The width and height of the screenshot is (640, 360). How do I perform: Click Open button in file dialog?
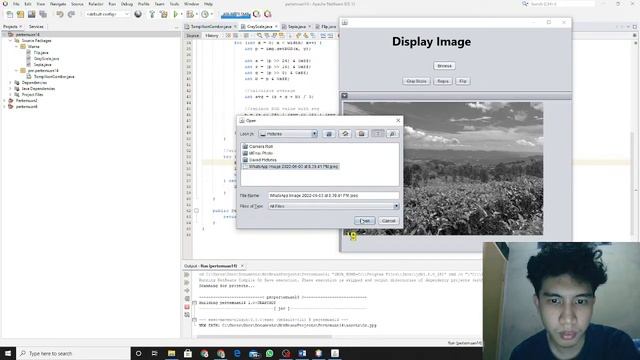(364, 221)
